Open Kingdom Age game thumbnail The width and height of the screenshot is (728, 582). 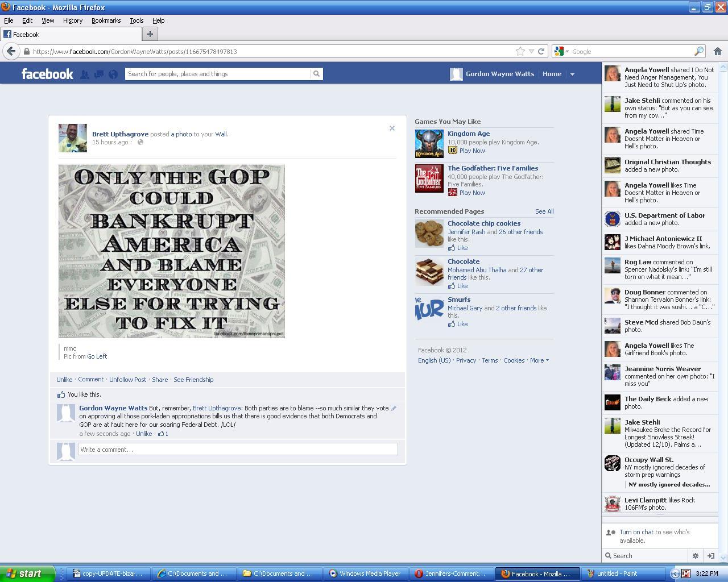pyautogui.click(x=429, y=144)
